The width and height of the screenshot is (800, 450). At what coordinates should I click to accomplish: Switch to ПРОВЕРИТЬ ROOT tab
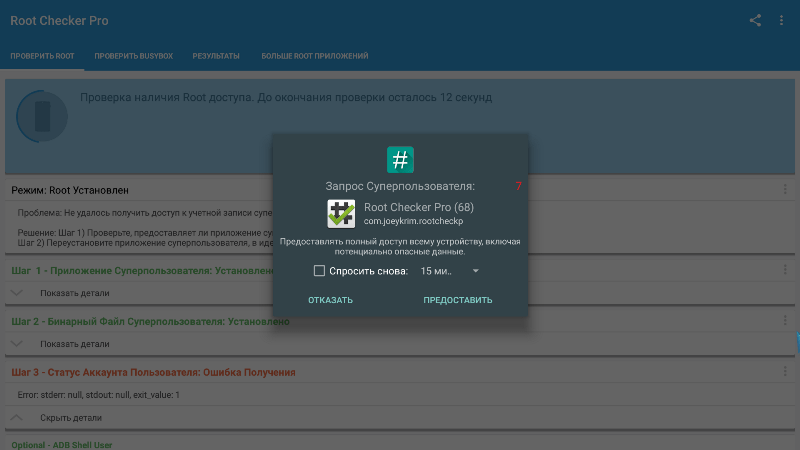click(x=42, y=56)
